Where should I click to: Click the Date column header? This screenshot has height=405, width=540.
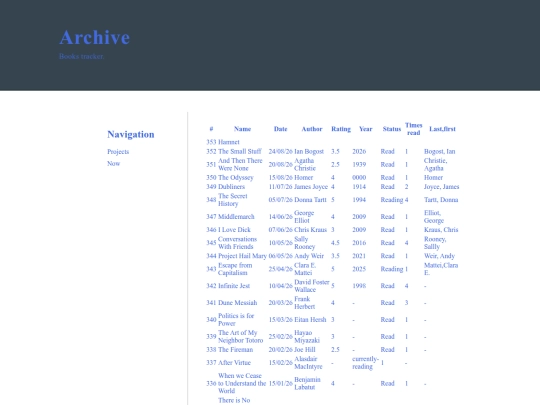[x=280, y=129]
